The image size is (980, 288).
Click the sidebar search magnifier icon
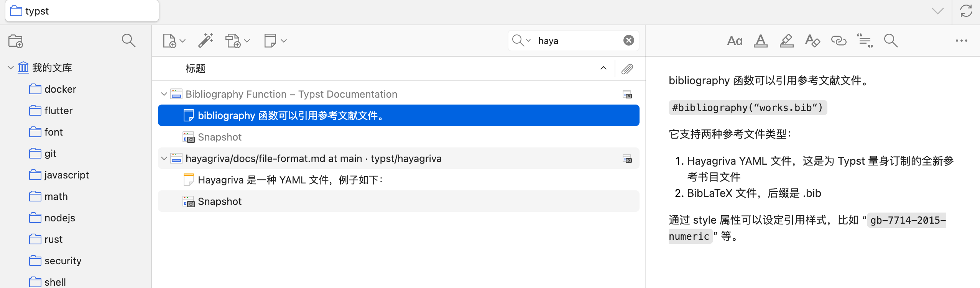click(128, 41)
